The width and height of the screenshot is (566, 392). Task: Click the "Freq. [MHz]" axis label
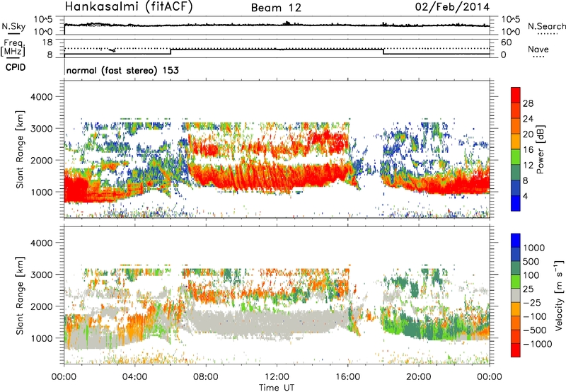(x=13, y=48)
